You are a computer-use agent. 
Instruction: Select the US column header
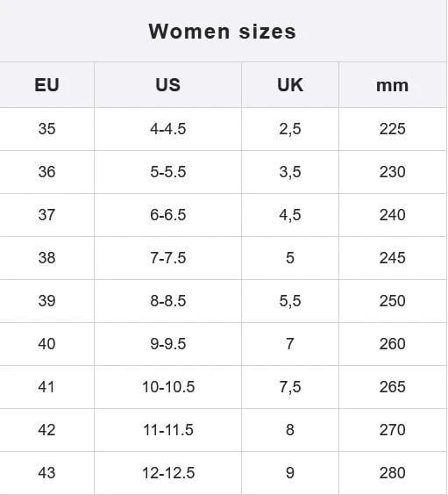167,85
